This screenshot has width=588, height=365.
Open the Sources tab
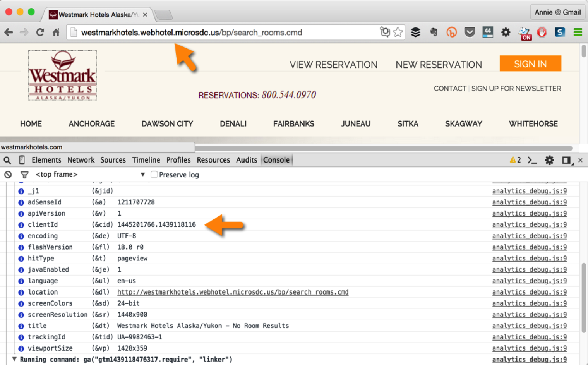[x=113, y=160]
